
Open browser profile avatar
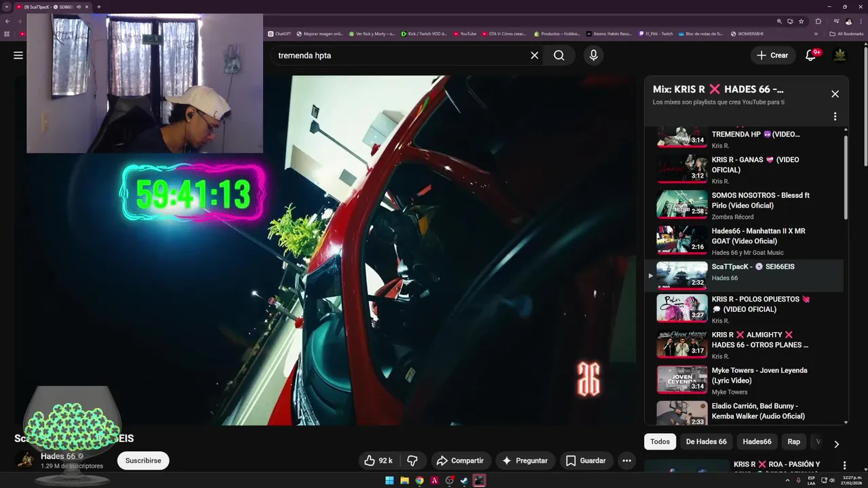[848, 21]
